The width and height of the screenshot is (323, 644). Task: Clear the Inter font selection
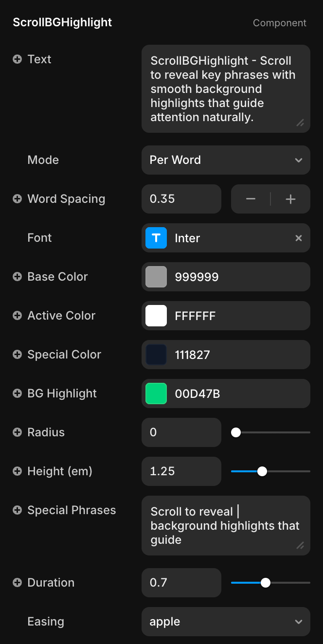(299, 238)
